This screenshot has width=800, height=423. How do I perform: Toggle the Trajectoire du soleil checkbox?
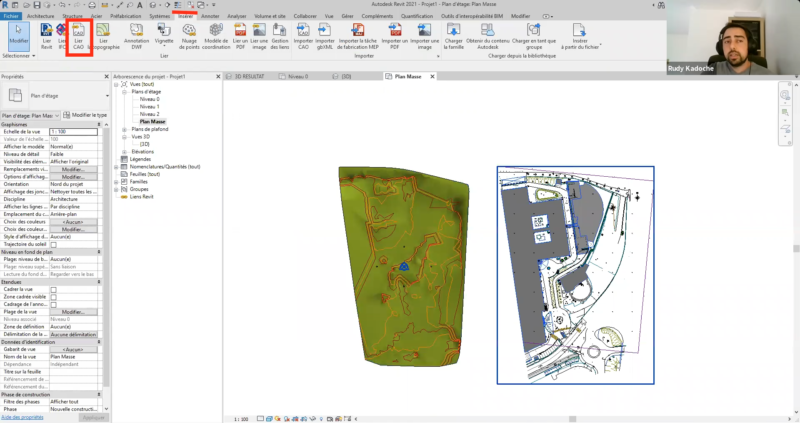(x=54, y=244)
